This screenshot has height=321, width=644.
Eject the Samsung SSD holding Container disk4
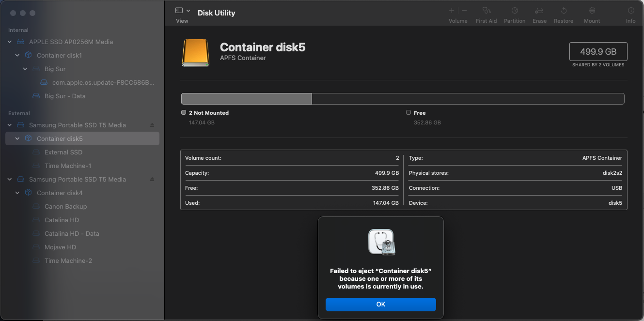point(152,179)
